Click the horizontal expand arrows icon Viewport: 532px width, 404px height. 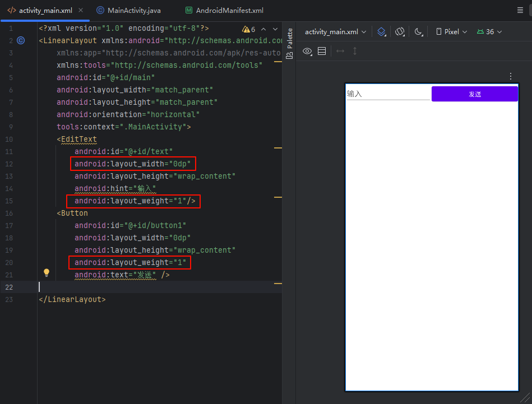(340, 51)
